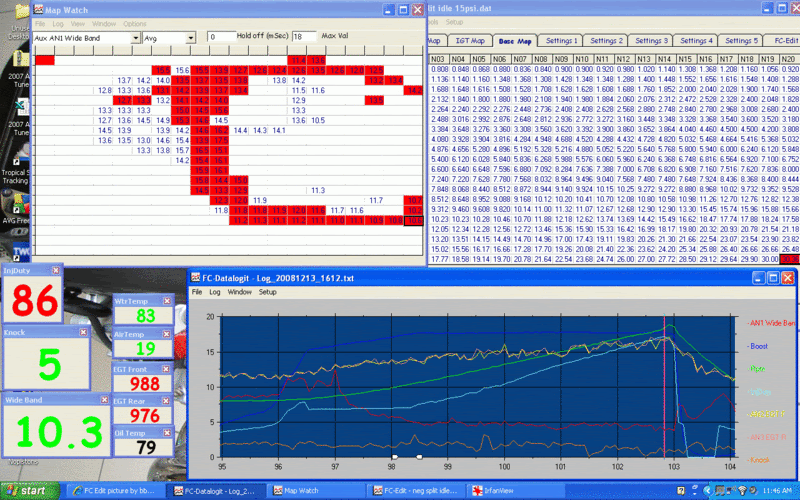
Task: Switch to the Settings 3 tab
Action: tap(651, 41)
